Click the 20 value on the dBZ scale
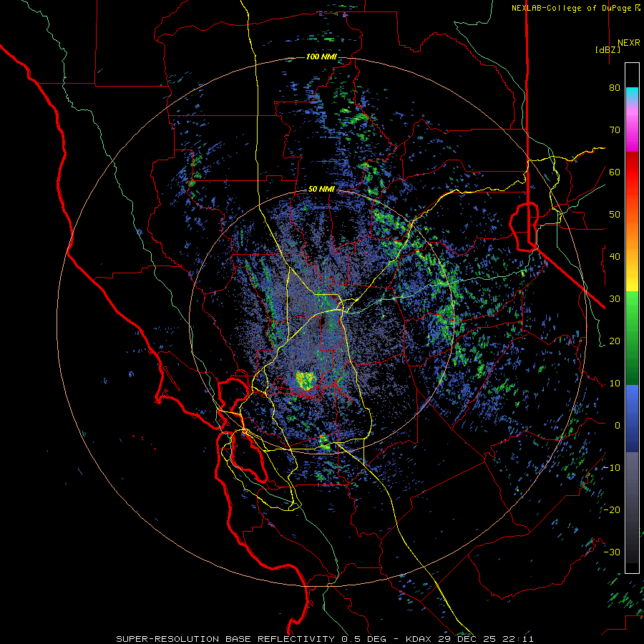Screen dimensions: 644x644 615,341
